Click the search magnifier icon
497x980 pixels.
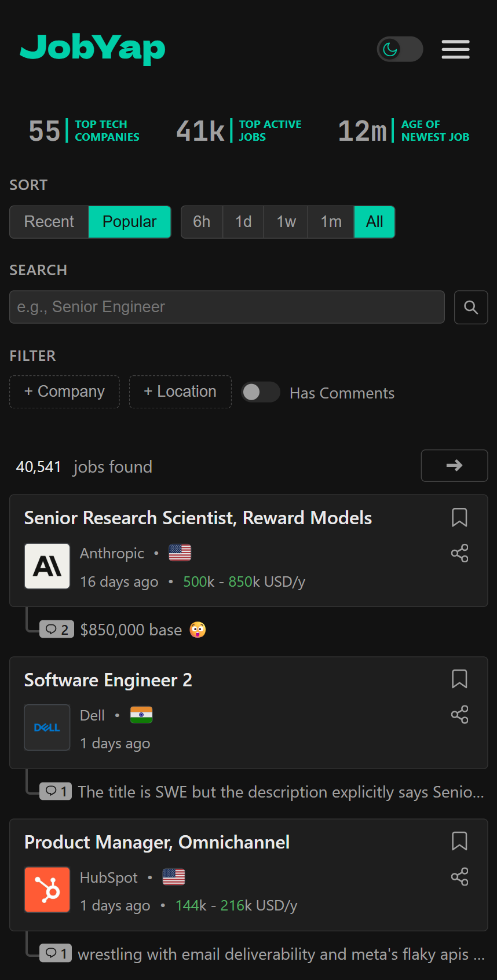tap(470, 307)
